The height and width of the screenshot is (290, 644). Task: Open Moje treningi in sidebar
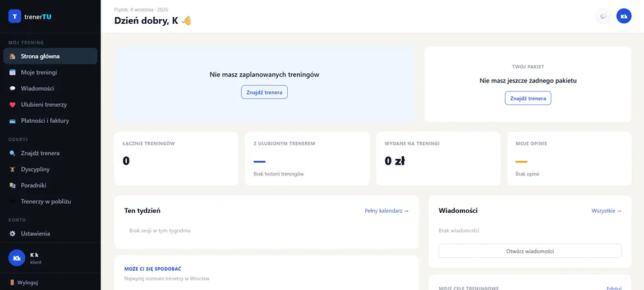tap(50, 73)
